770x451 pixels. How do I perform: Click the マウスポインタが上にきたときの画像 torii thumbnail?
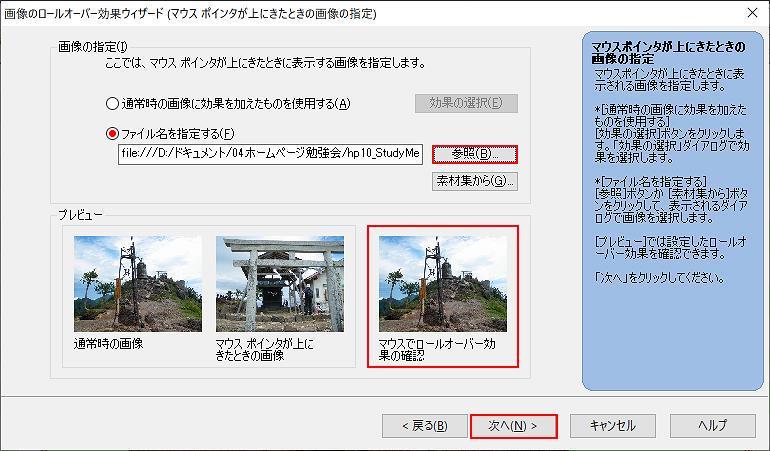click(x=280, y=284)
